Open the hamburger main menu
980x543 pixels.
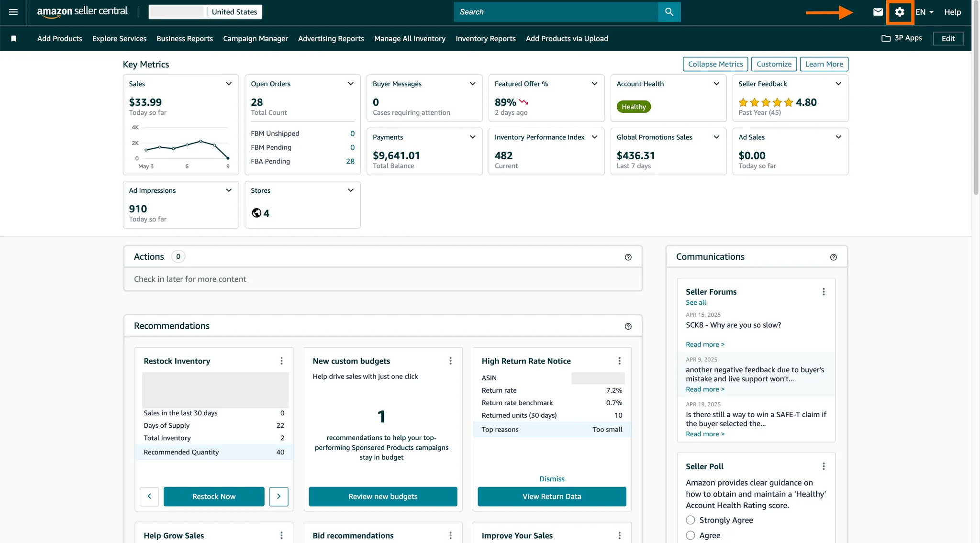[13, 12]
